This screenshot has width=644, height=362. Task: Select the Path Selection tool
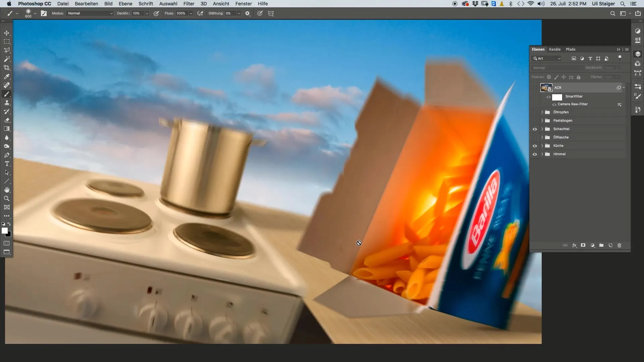click(7, 172)
